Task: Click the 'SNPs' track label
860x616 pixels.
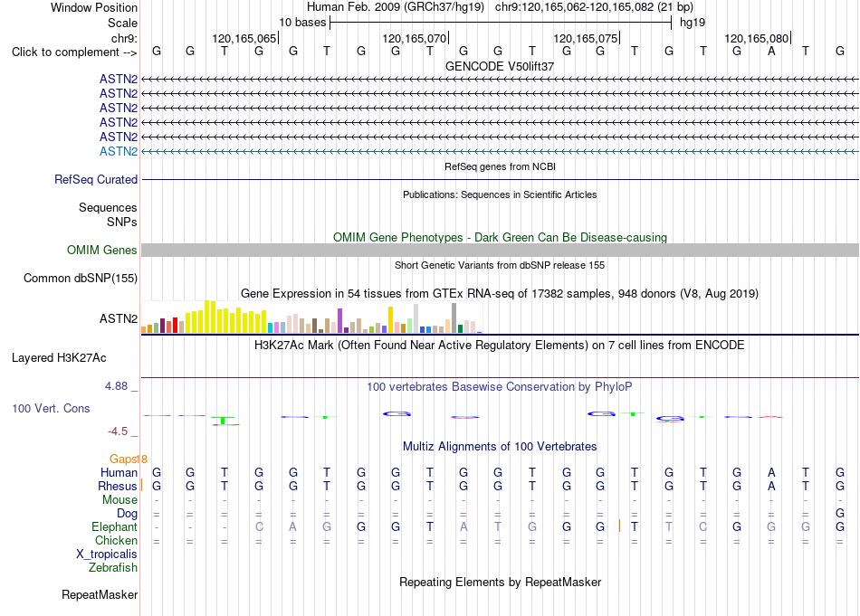Action: point(122,222)
